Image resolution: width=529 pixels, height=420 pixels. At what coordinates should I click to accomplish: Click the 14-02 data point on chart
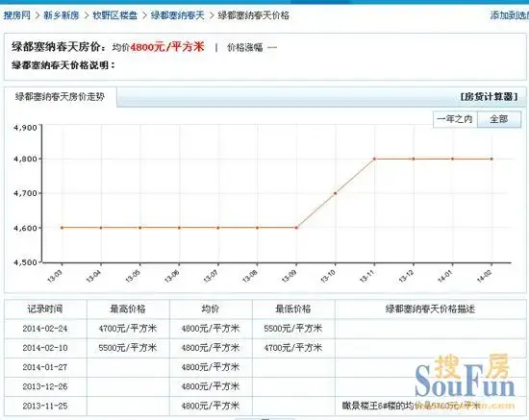[x=491, y=159]
